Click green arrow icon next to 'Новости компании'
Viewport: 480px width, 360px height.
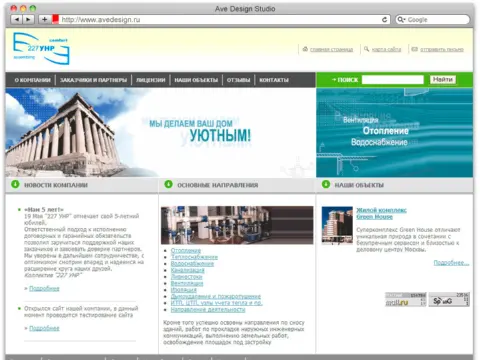click(15, 184)
